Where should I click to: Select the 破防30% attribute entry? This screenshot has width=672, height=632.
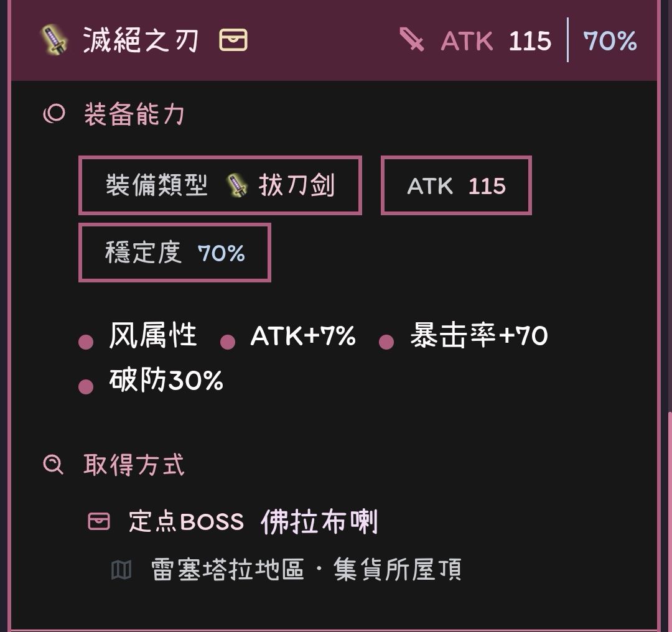[x=166, y=380]
